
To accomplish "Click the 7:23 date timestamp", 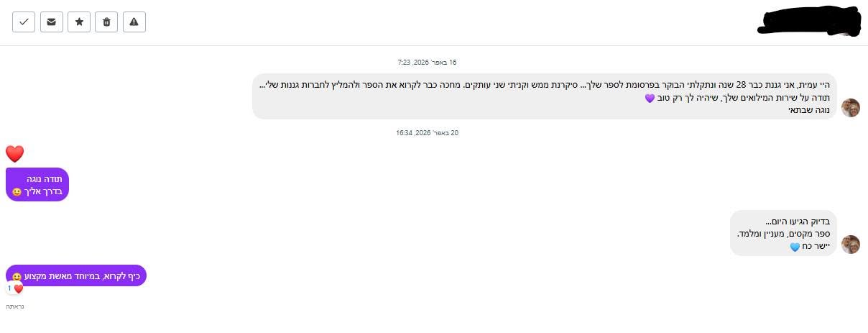I will coord(427,63).
